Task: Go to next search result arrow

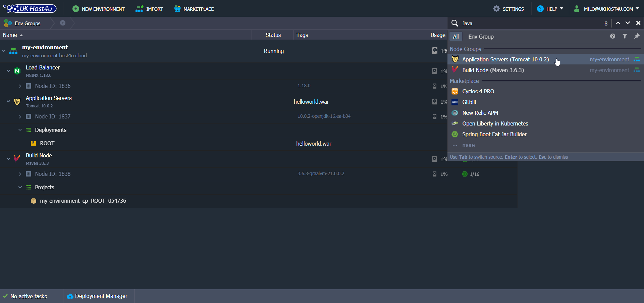Action: [628, 23]
